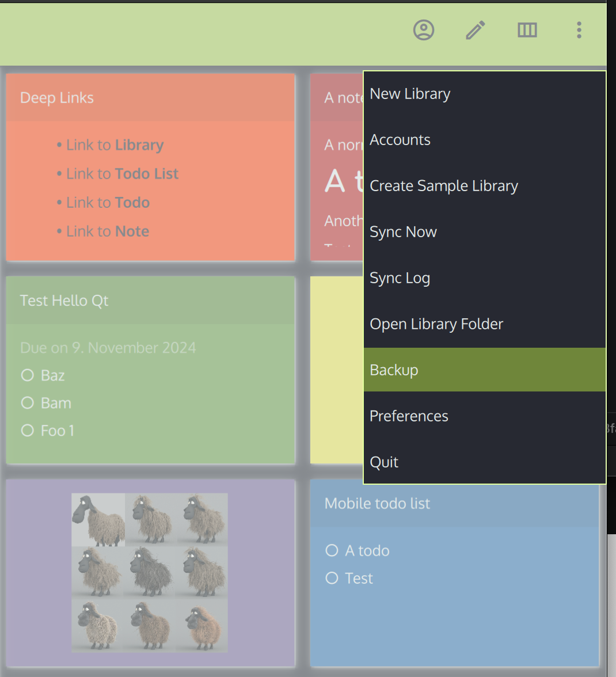
Task: Open the empty yellow note card
Action: tap(337, 370)
